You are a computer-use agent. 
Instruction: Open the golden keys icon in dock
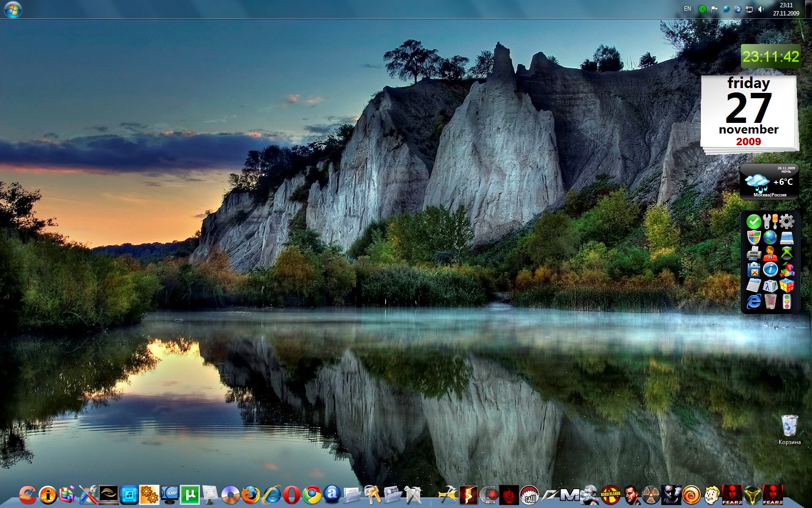(x=372, y=495)
